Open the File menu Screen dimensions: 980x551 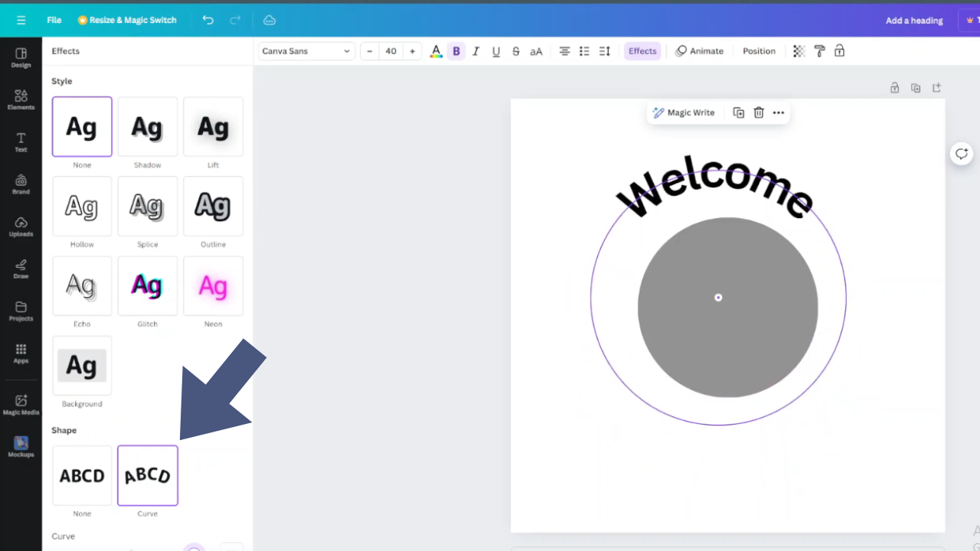pyautogui.click(x=54, y=20)
